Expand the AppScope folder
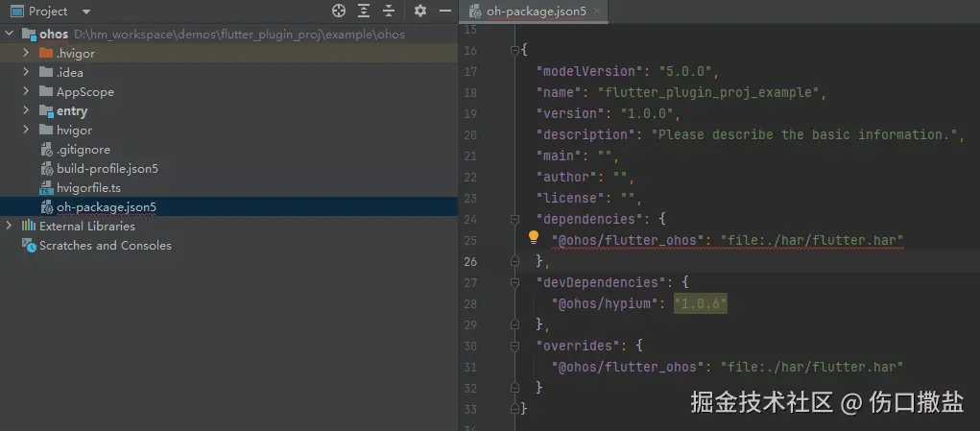 pyautogui.click(x=26, y=91)
